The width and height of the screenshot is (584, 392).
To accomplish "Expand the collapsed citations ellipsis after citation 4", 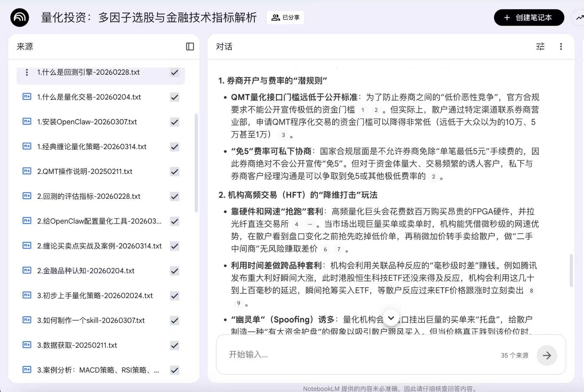I will (310, 224).
